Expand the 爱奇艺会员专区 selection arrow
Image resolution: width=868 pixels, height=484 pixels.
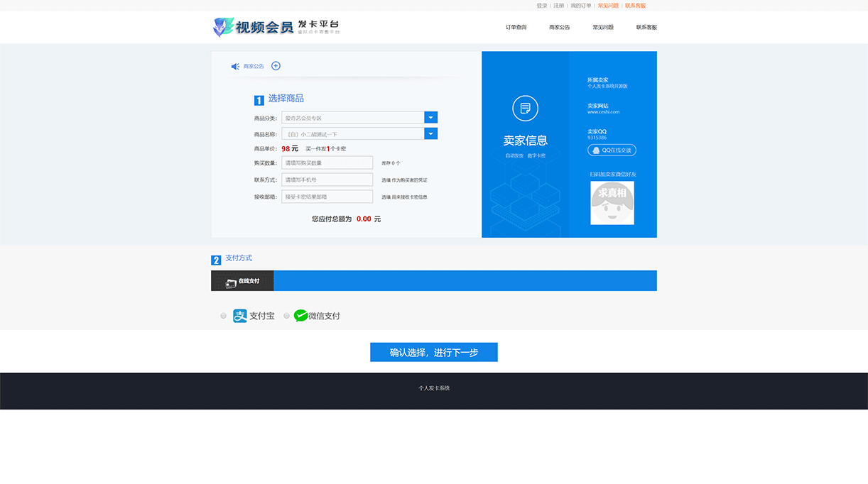coord(431,116)
